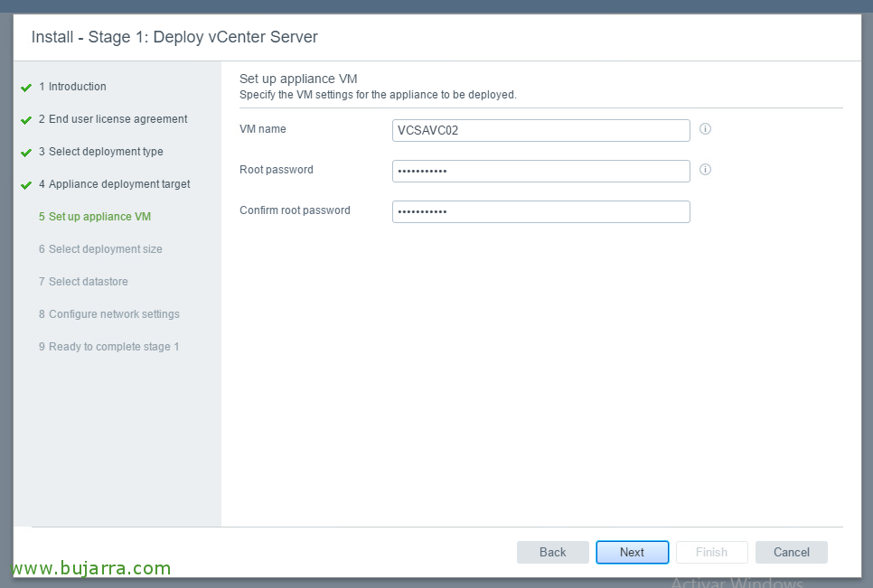Go to step 3 Select deployment type
The width and height of the screenshot is (873, 588).
(101, 152)
